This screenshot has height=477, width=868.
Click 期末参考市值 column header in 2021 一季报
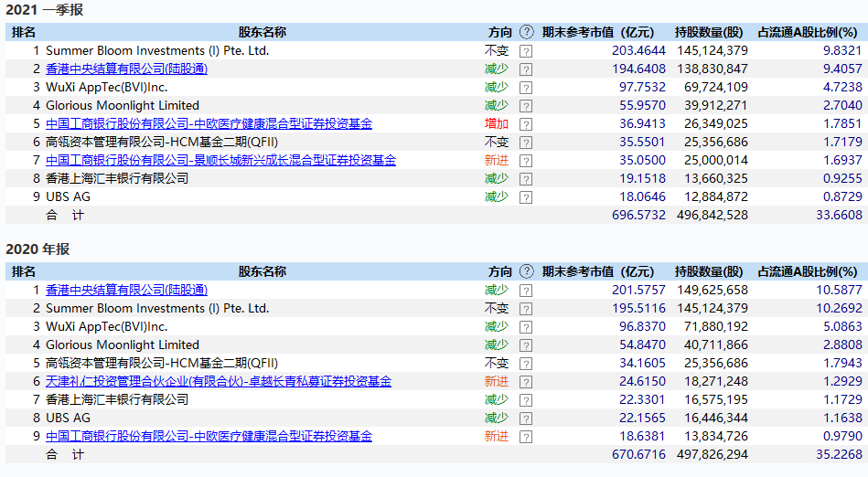(x=598, y=32)
